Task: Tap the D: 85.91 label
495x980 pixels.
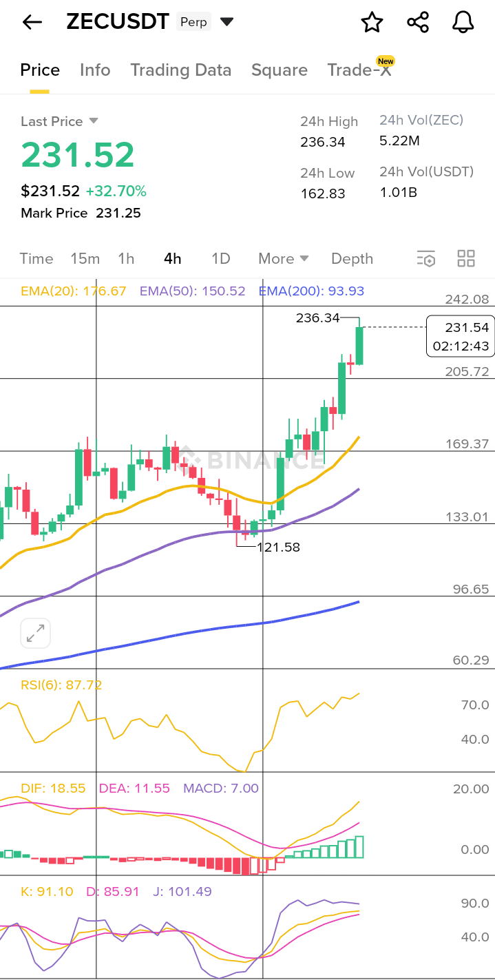Action: [x=112, y=892]
